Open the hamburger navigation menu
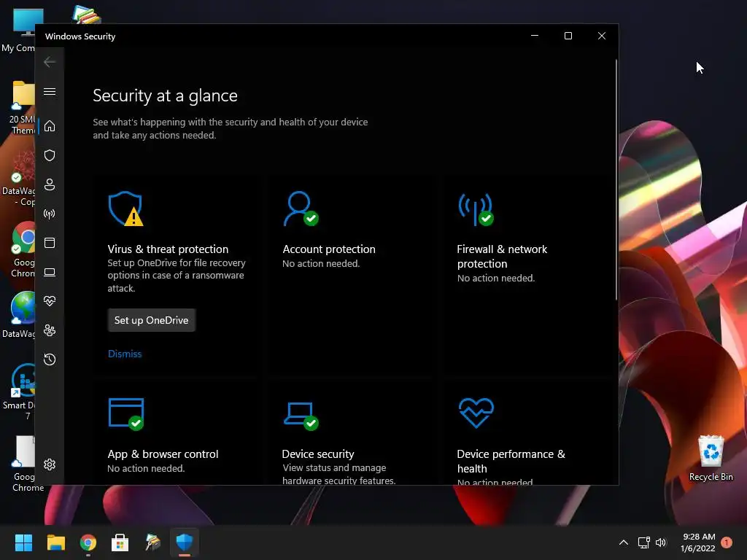The width and height of the screenshot is (747, 560). [50, 91]
